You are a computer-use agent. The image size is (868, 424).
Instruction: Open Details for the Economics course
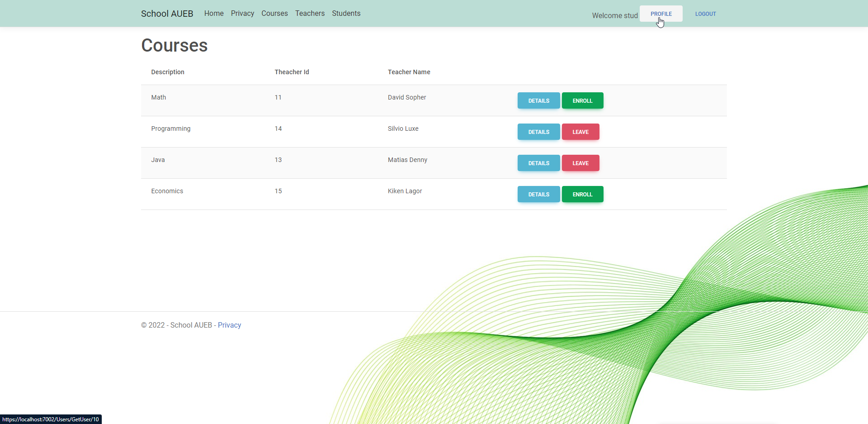538,194
